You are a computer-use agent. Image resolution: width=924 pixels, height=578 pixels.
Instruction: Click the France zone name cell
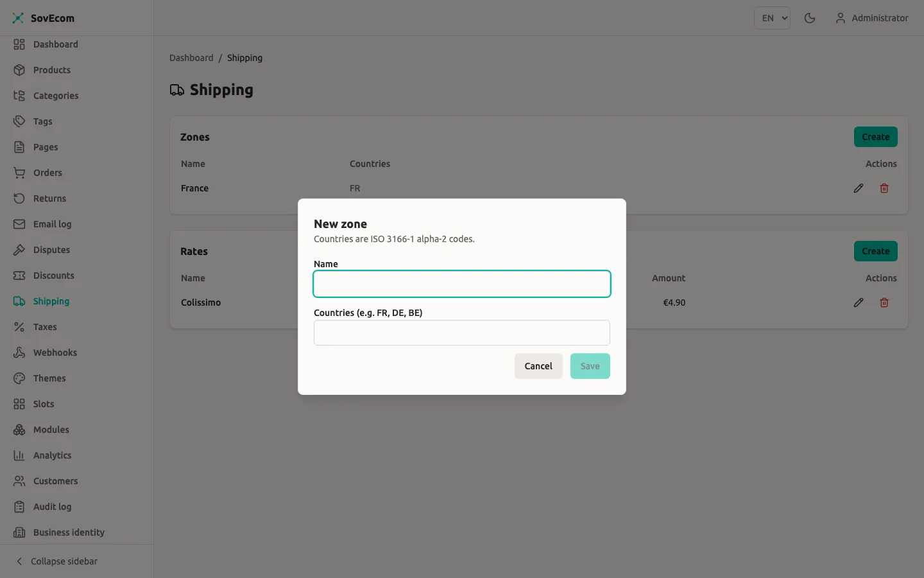(194, 188)
